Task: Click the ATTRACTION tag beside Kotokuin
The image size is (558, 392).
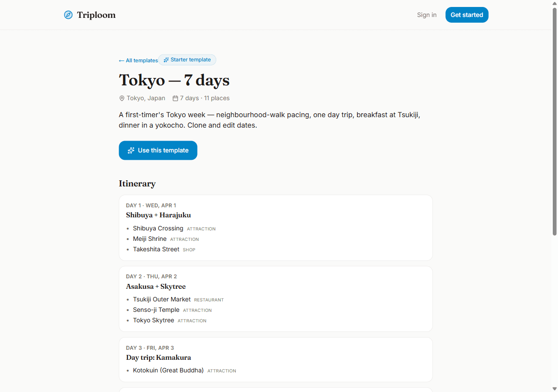Action: pos(222,371)
